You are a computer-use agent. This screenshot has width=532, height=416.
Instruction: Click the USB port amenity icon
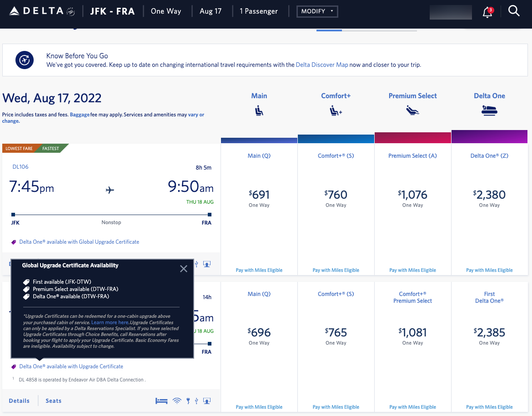196,401
